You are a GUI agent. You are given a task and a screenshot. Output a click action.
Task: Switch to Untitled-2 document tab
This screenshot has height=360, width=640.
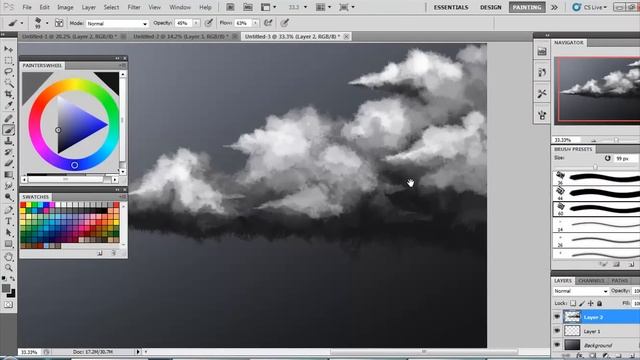[181, 36]
